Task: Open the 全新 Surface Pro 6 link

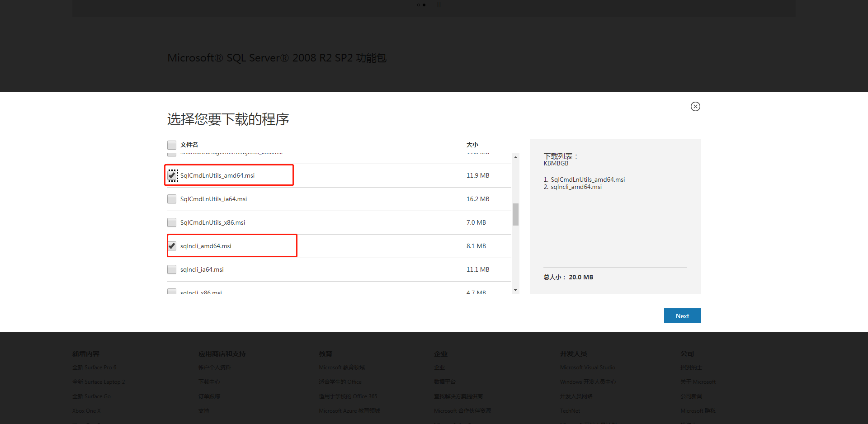Action: [x=94, y=367]
